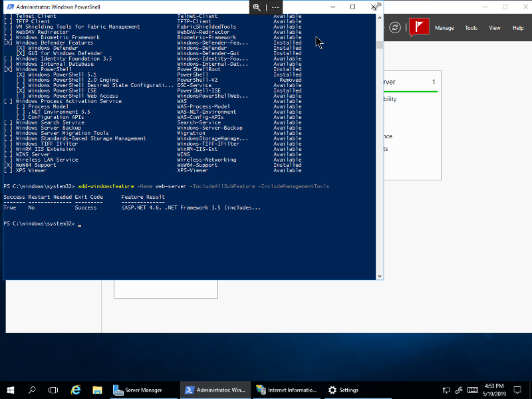Open the Manage menu in Server Manager
This screenshot has width=532, height=399.
tap(444, 28)
